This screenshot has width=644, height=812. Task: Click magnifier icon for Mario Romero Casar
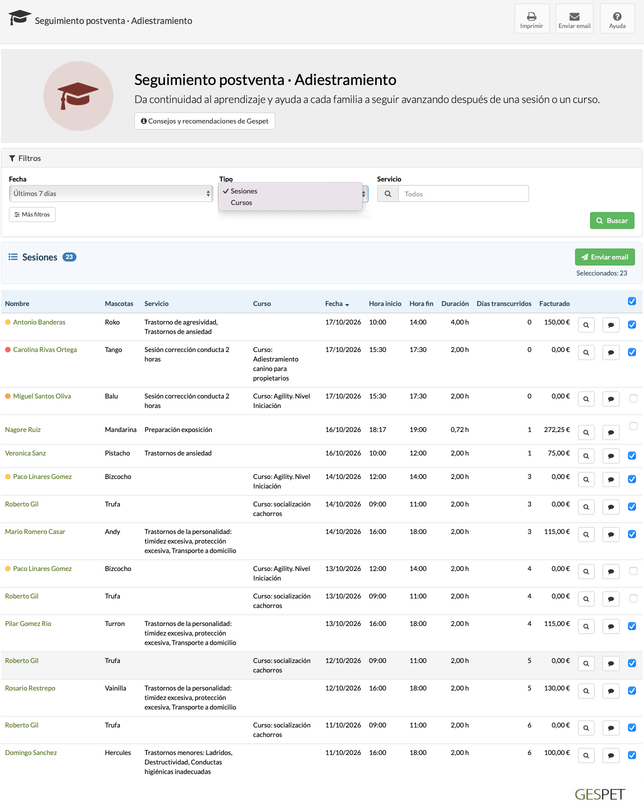(586, 534)
